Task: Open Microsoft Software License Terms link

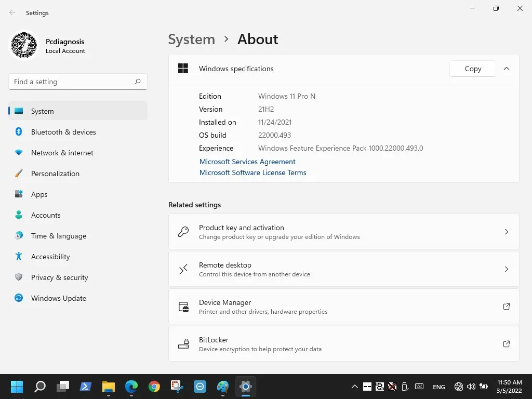Action: tap(253, 172)
